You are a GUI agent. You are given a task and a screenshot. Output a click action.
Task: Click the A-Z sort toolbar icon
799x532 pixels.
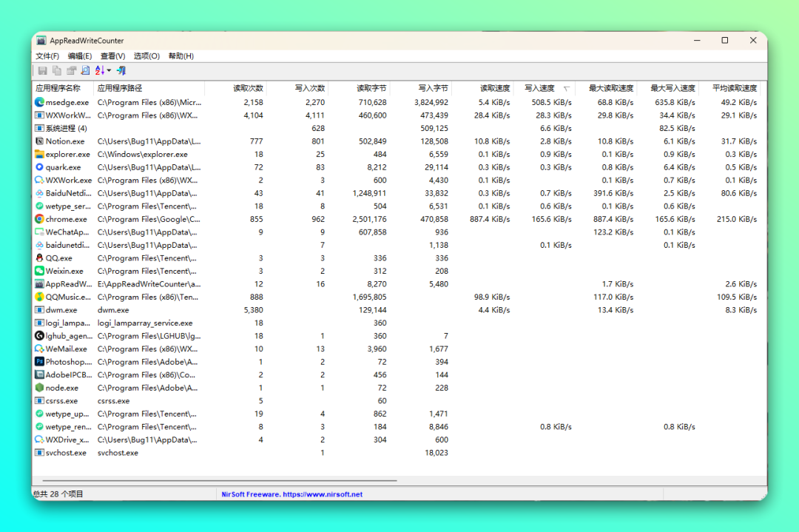[x=101, y=70]
